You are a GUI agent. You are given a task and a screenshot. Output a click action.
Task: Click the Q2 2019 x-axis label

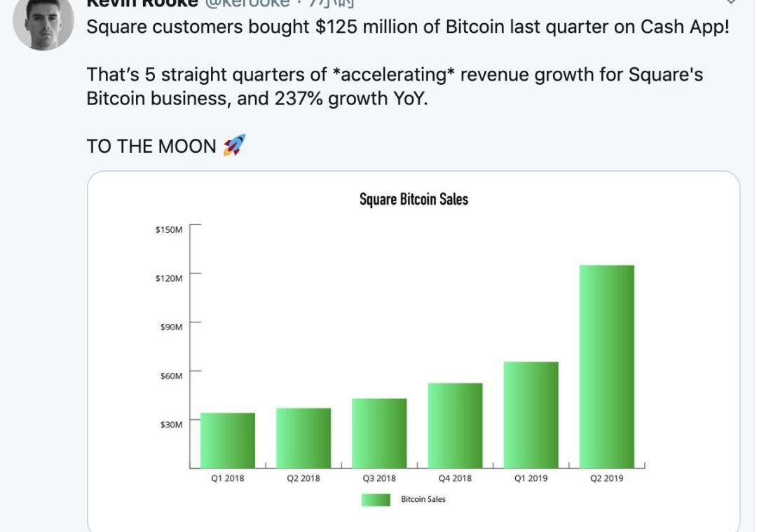(x=606, y=479)
